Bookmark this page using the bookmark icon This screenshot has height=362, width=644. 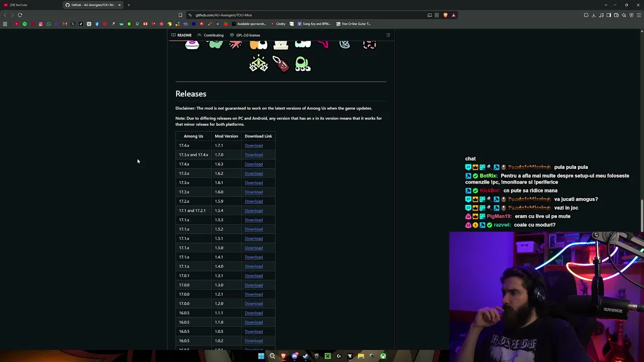click(180, 15)
